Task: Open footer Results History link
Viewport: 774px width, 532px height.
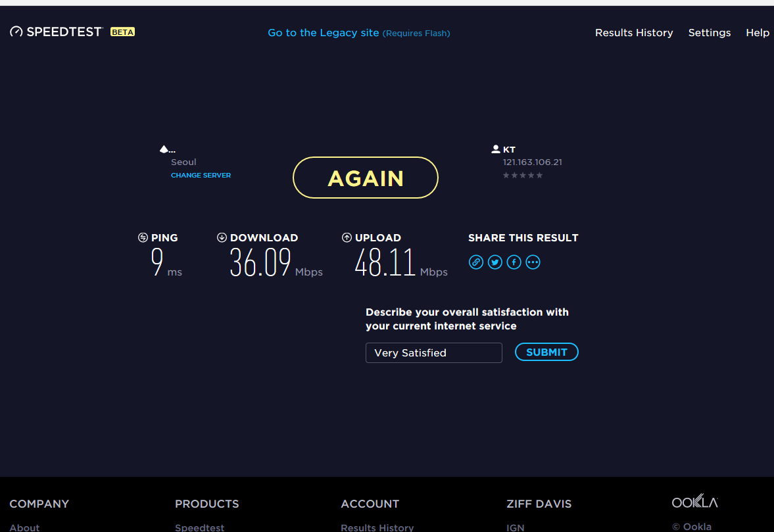Action: pyautogui.click(x=377, y=527)
